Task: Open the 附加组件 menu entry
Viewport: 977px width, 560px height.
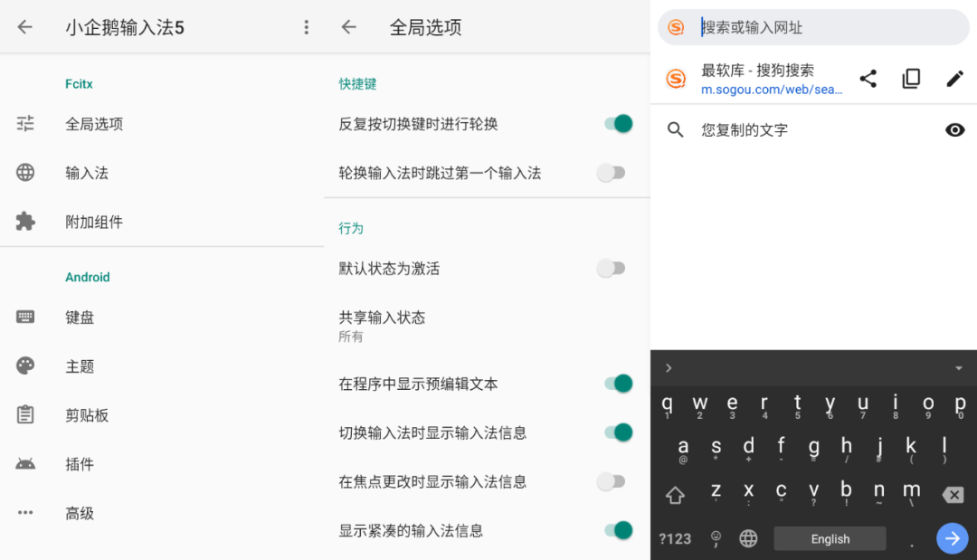Action: (162, 221)
